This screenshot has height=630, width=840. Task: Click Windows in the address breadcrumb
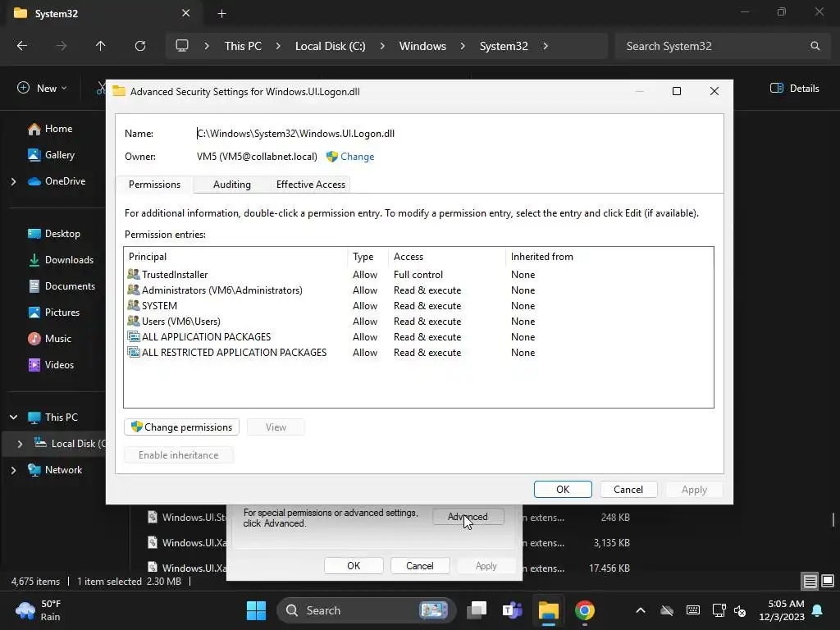point(422,46)
